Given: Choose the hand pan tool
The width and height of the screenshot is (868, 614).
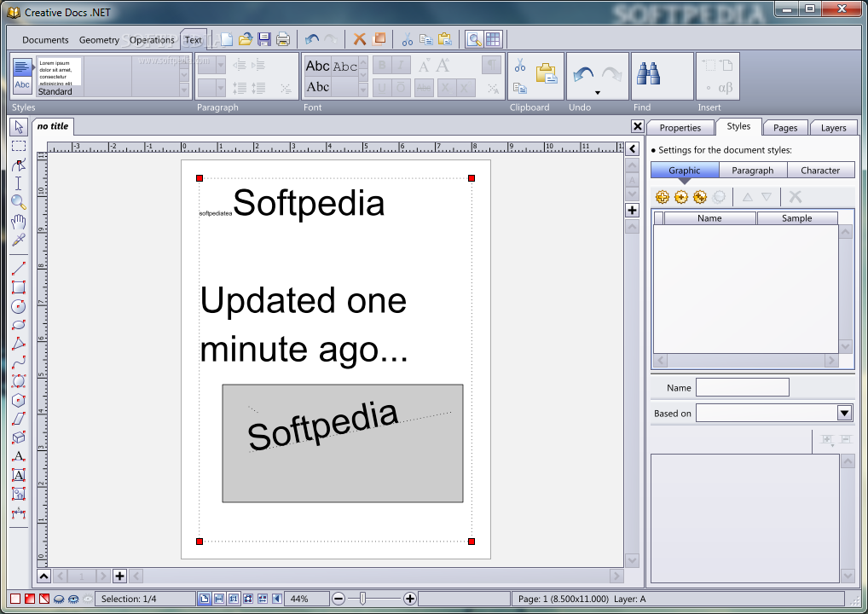Looking at the screenshot, I should (x=19, y=222).
